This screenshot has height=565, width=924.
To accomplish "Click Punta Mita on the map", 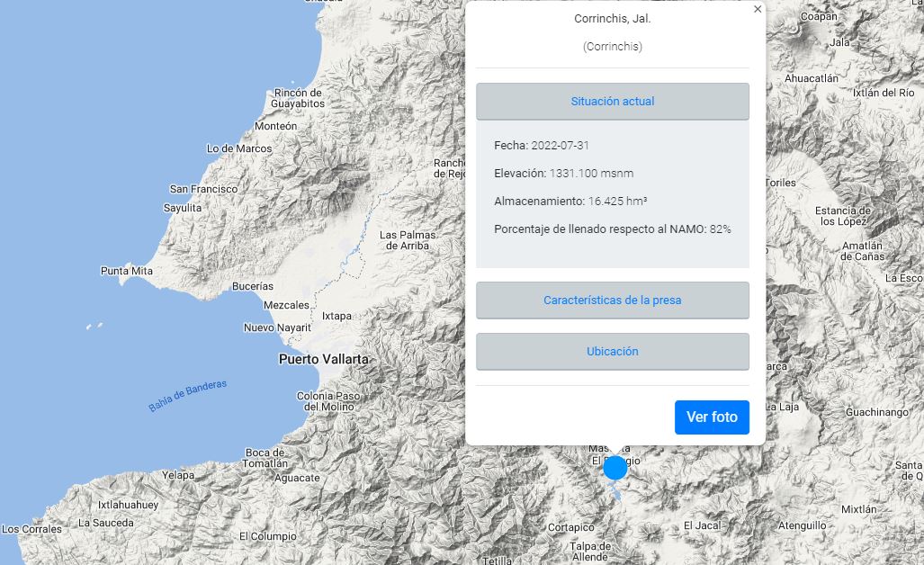I will coord(125,271).
